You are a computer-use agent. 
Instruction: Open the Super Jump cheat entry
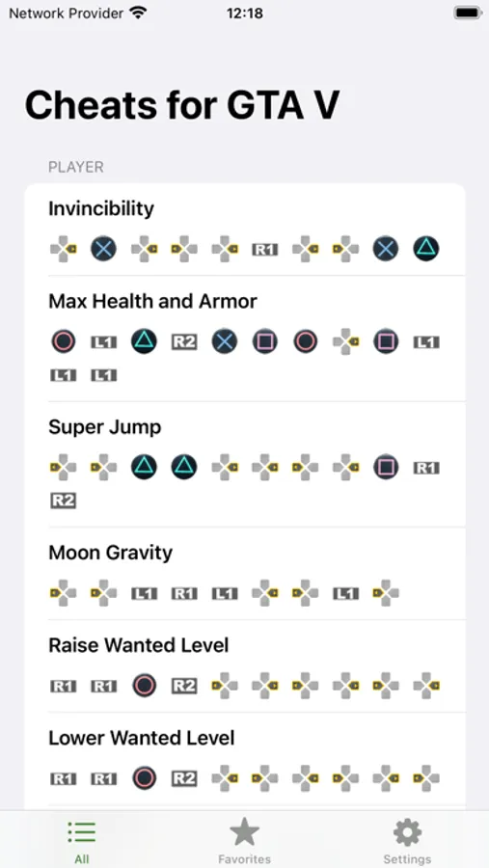[245, 464]
